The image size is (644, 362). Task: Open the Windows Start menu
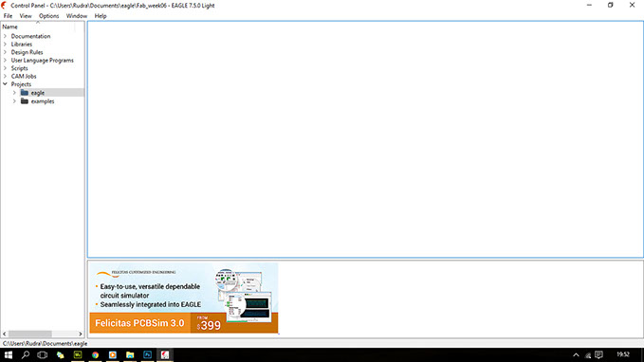click(x=9, y=355)
